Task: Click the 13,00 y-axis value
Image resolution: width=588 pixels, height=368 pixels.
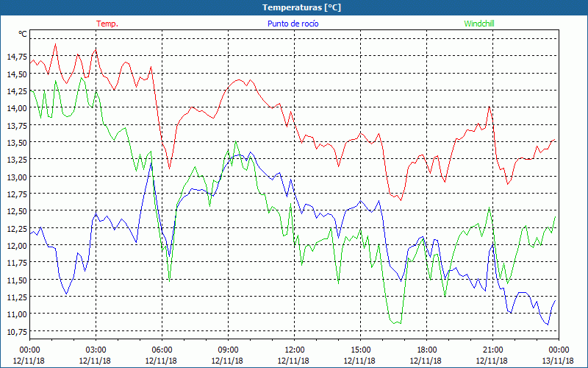Action: pyautogui.click(x=17, y=177)
